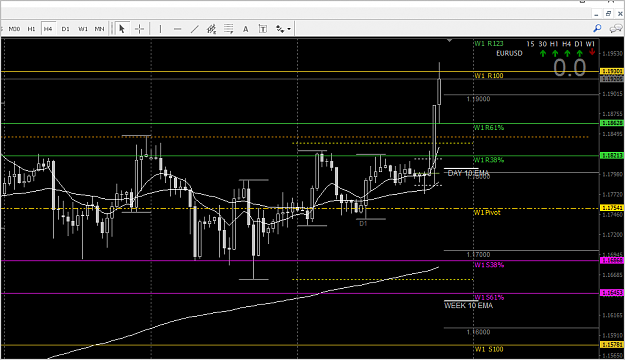Viewport: 625px width, 360px height.
Task: Switch chart to W1 timeframe
Action: 83,29
